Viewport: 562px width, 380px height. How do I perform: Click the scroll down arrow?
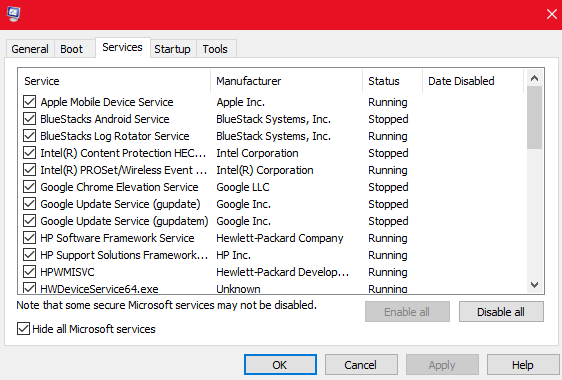point(534,285)
